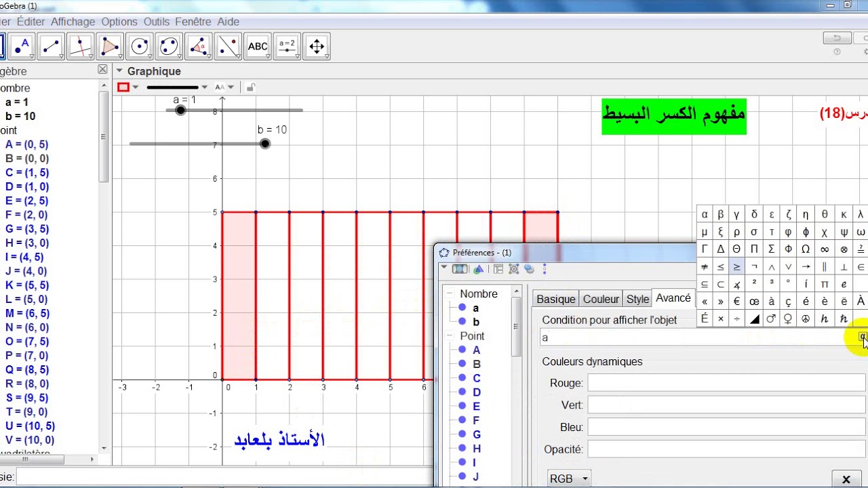Open the color dropdown arrow in style bar

point(136,87)
